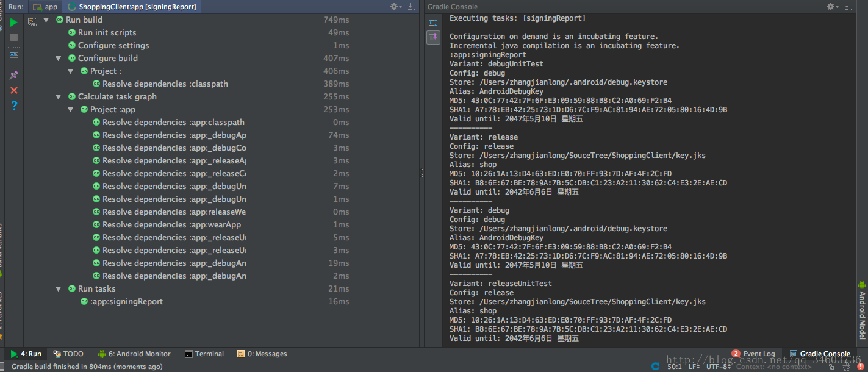Toggle scroll to end in Gradle Console

pos(433,37)
